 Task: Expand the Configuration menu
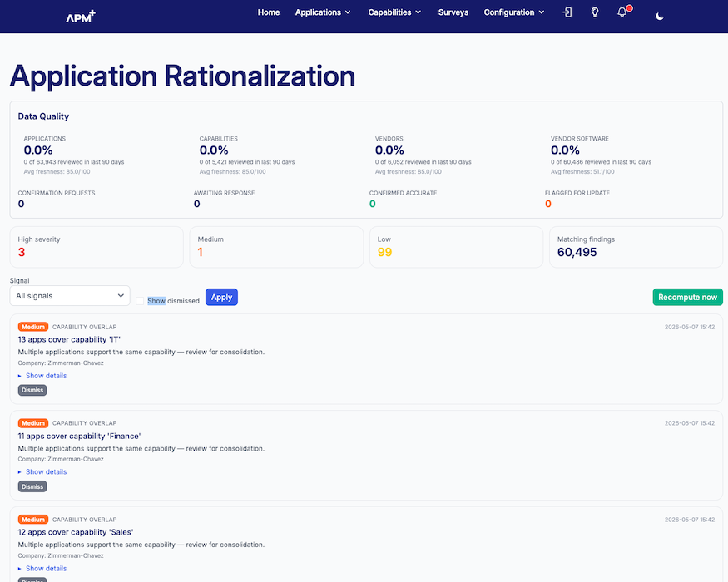pyautogui.click(x=514, y=12)
